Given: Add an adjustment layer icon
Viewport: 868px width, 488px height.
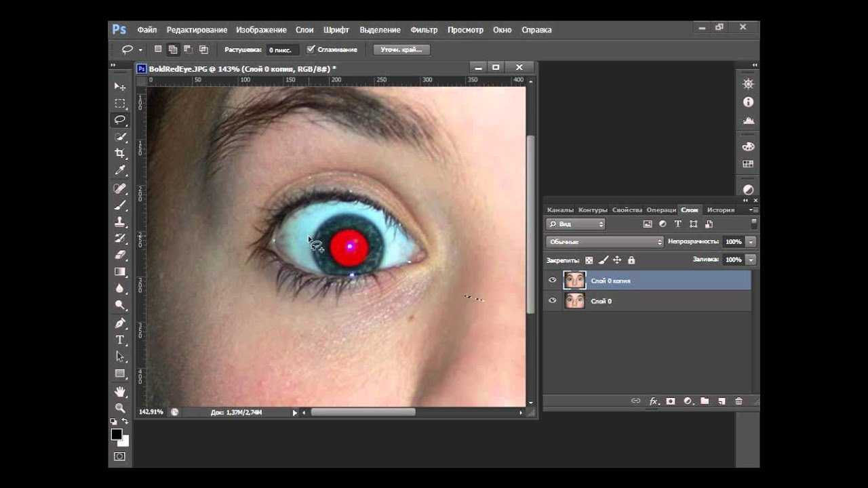Looking at the screenshot, I should (688, 401).
